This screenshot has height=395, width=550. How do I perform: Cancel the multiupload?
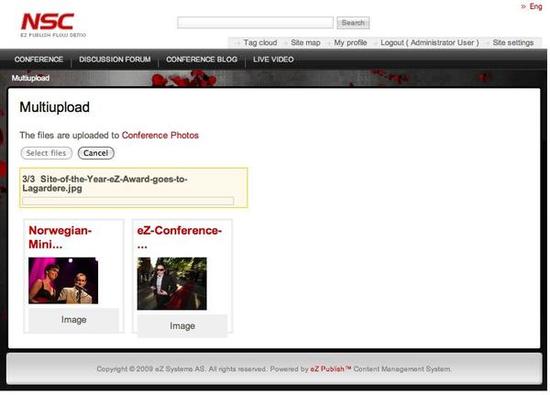click(96, 153)
